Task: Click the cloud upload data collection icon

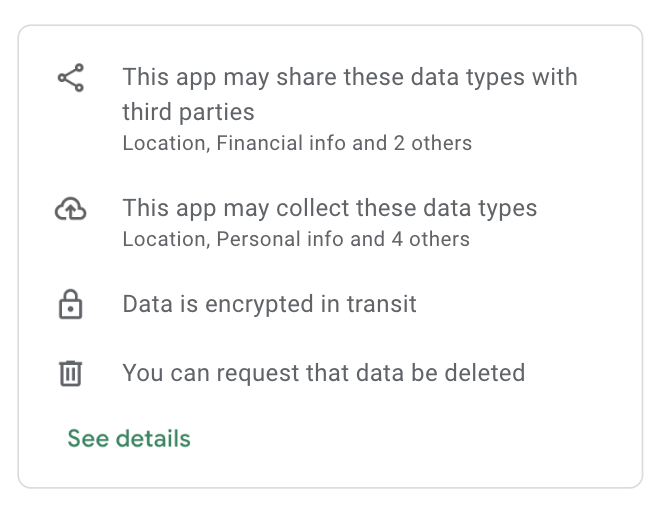Action: pyautogui.click(x=70, y=209)
